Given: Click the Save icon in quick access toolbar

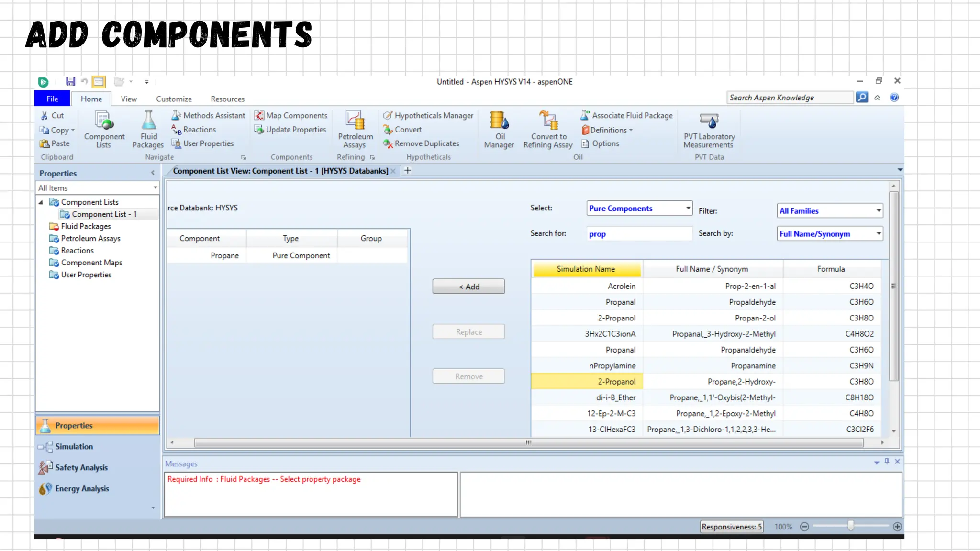Looking at the screenshot, I should [x=70, y=81].
